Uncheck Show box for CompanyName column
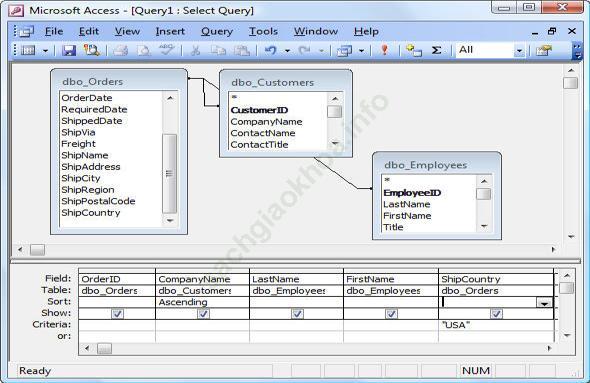 (203, 313)
